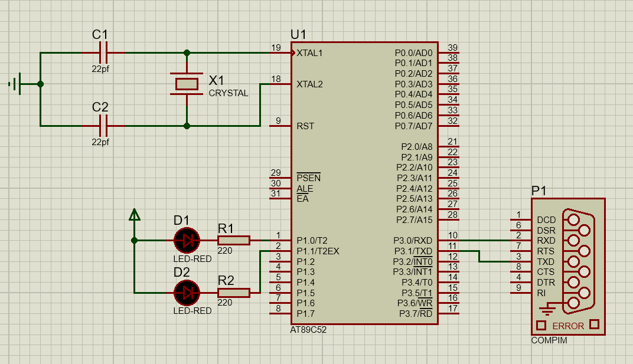Click the TXD pin on the P1 connector
The image size is (633, 364).
coord(546,261)
